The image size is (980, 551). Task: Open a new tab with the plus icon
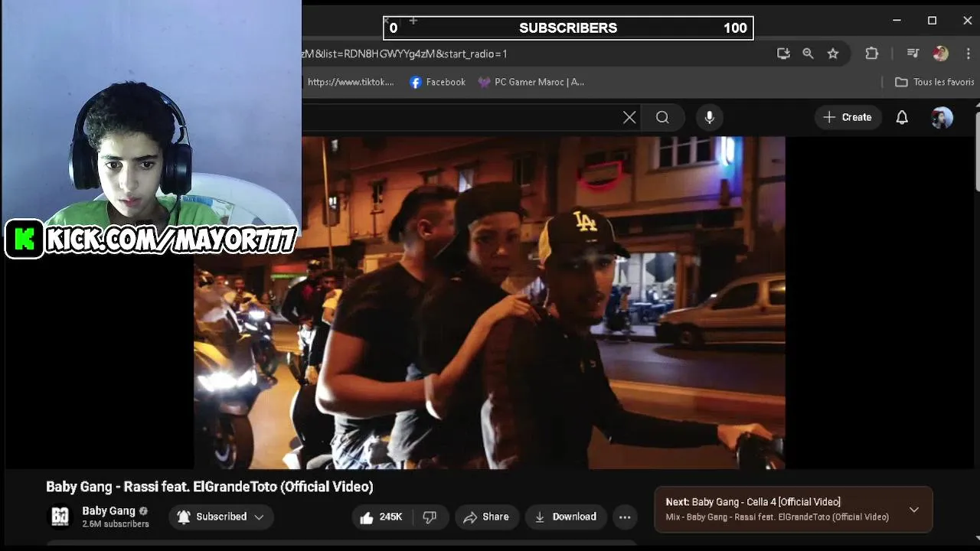tap(413, 21)
